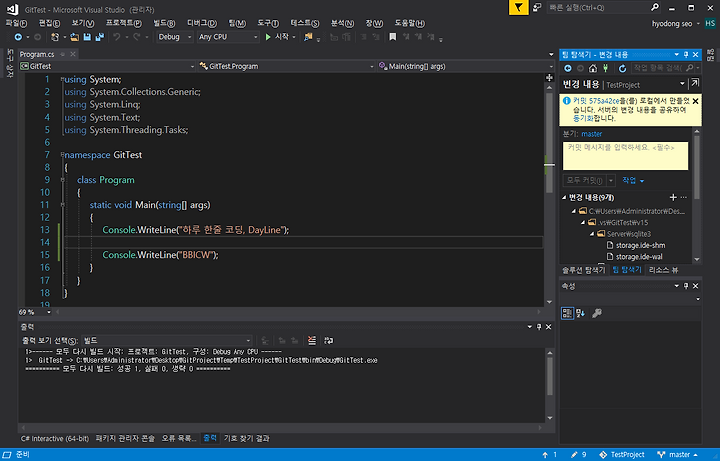Go to Team Explorer Home
The image size is (720, 461).
(593, 68)
